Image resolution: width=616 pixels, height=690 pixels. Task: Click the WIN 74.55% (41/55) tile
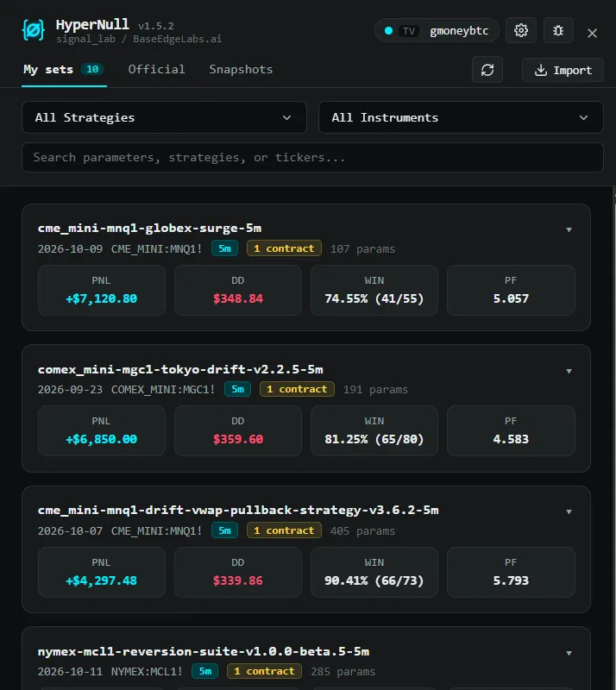tap(374, 290)
